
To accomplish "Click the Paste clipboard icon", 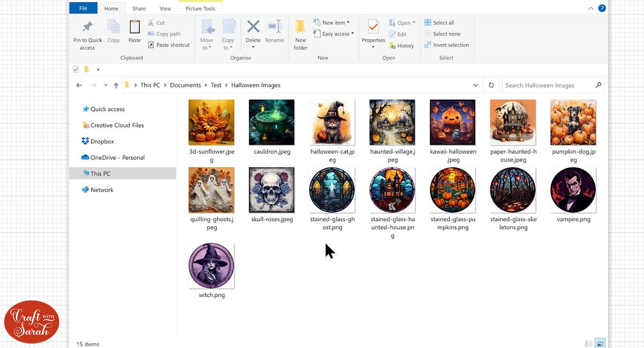I will (134, 27).
